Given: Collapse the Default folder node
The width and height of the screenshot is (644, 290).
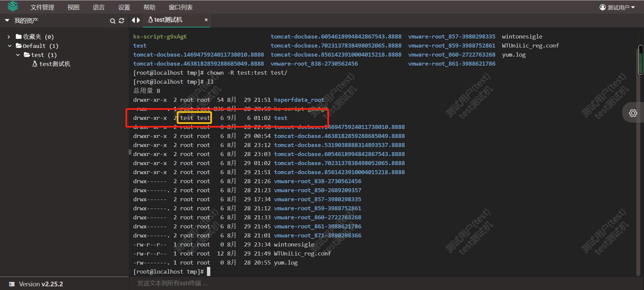Looking at the screenshot, I should 9,46.
